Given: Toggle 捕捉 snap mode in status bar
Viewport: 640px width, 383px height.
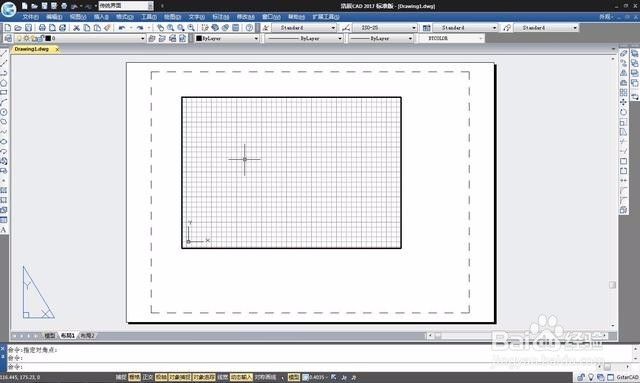Looking at the screenshot, I should (x=121, y=377).
